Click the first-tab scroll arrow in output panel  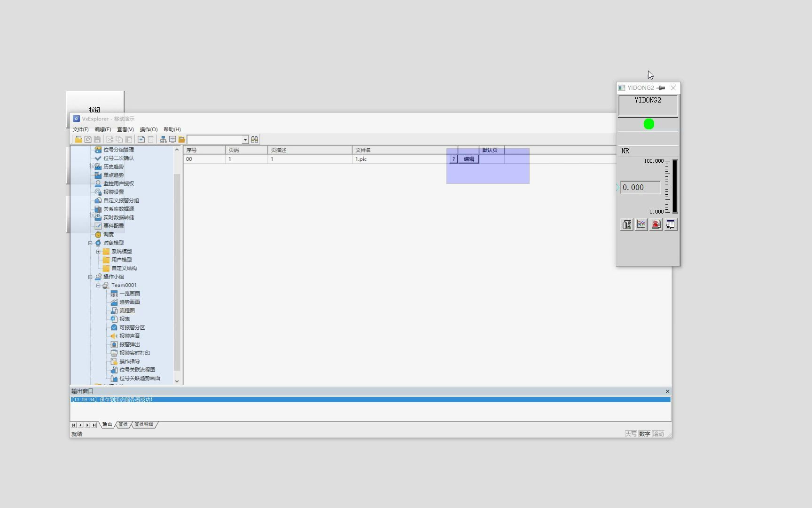click(74, 425)
